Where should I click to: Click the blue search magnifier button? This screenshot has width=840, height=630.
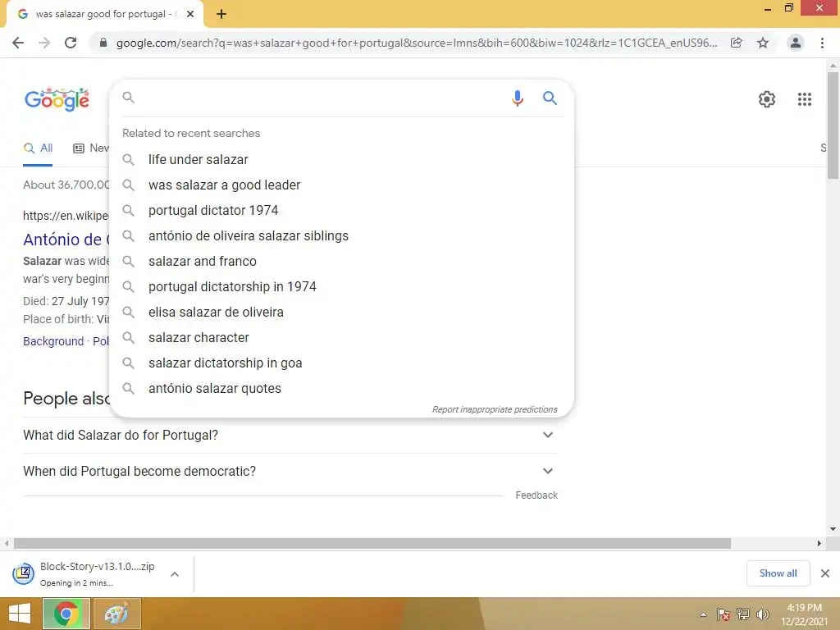(x=550, y=98)
